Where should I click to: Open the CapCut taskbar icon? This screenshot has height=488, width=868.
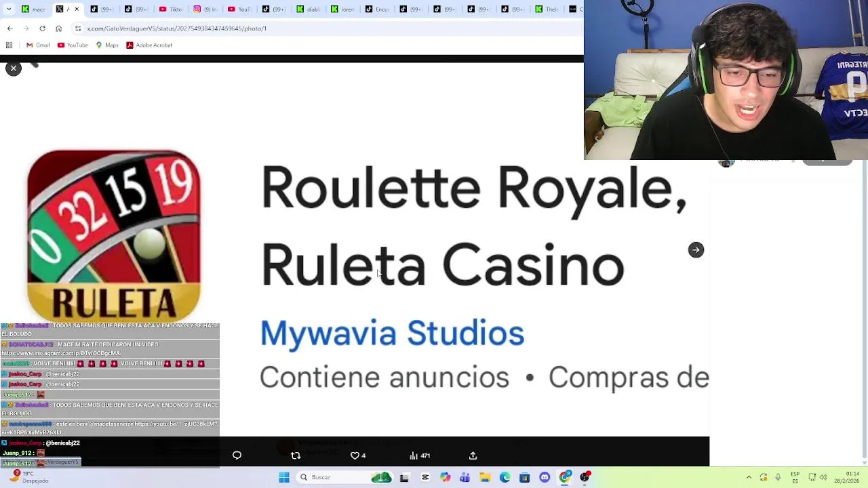pos(425,477)
